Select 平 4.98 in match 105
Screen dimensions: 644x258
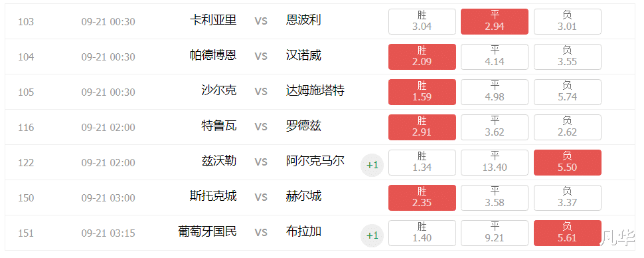(x=495, y=92)
